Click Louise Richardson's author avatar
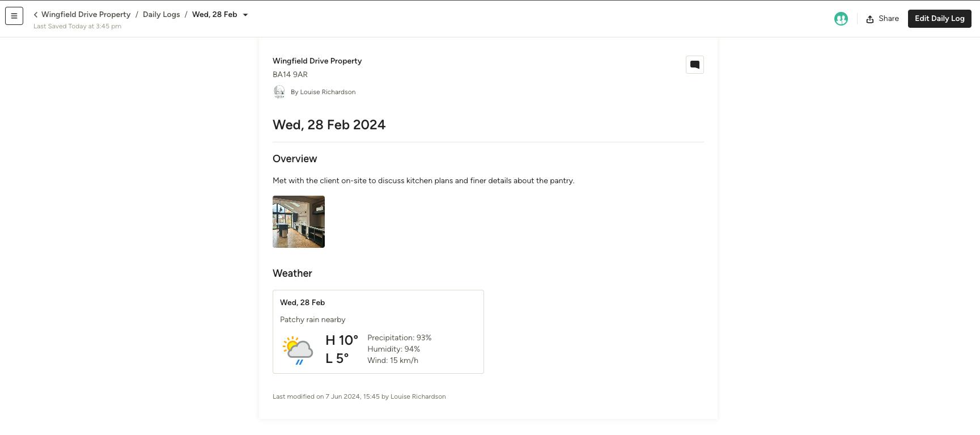 tap(279, 92)
